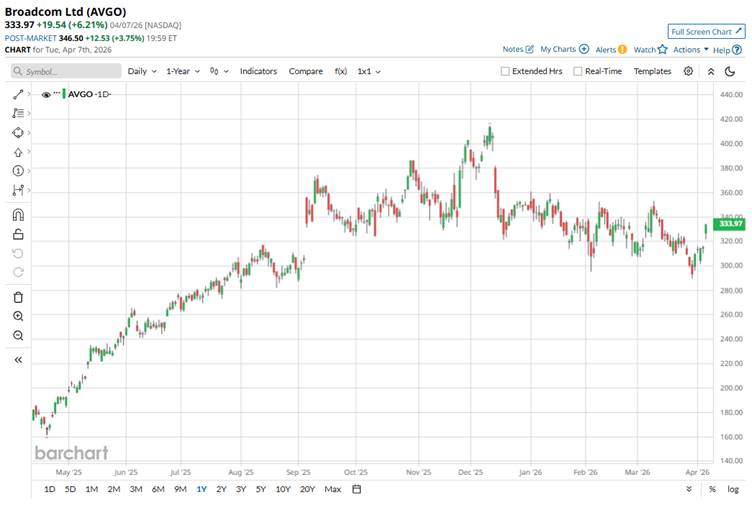Select the 10Y time range
Viewport: 752px width, 505px height.
tap(283, 489)
